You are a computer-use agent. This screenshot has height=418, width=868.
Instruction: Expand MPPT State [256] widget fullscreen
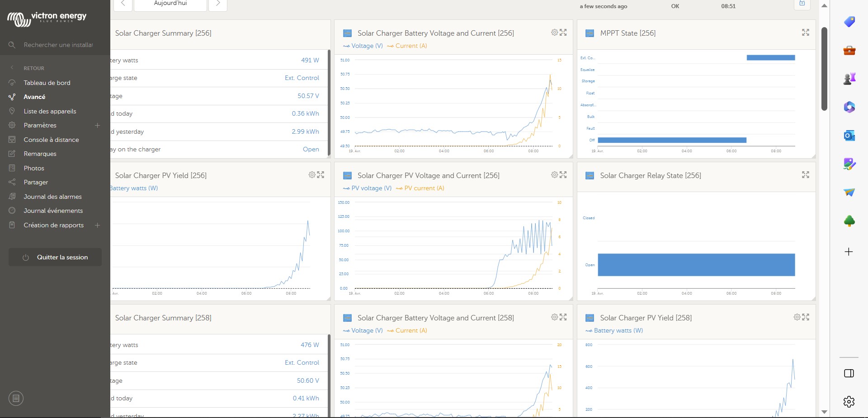[805, 33]
